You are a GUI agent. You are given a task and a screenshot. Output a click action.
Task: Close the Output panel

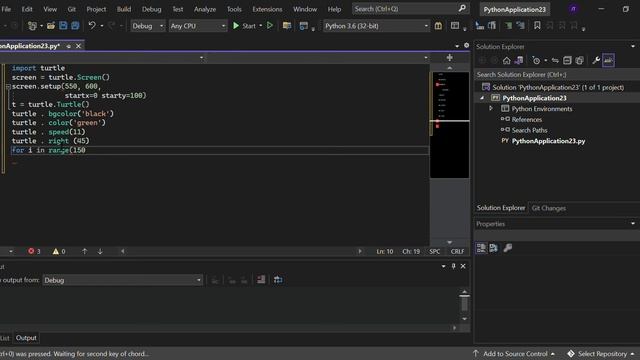463,266
